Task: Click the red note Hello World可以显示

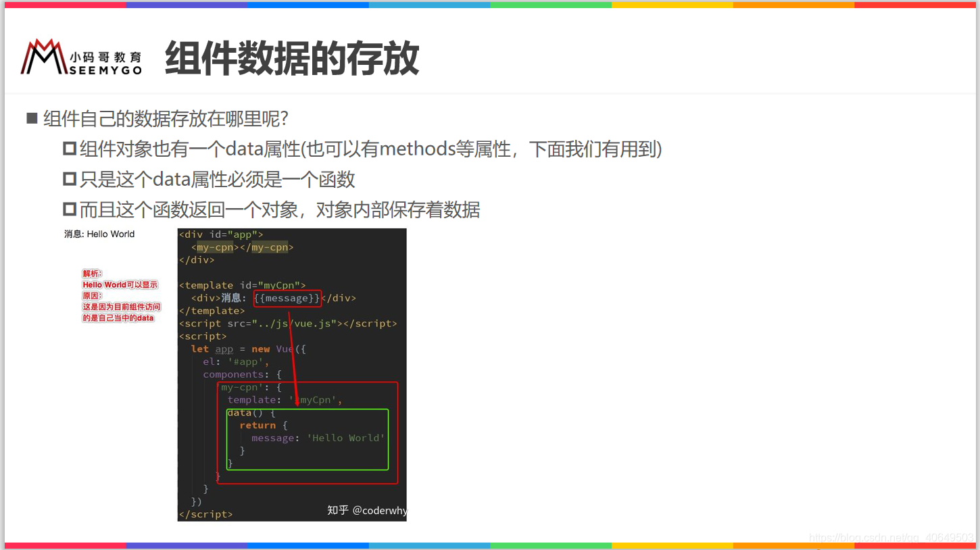Action: (x=120, y=284)
